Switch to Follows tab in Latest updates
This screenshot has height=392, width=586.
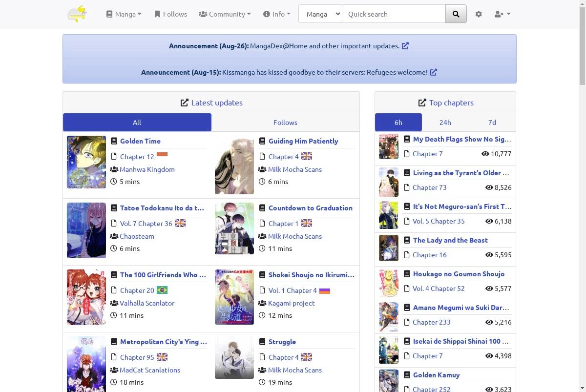coord(285,123)
